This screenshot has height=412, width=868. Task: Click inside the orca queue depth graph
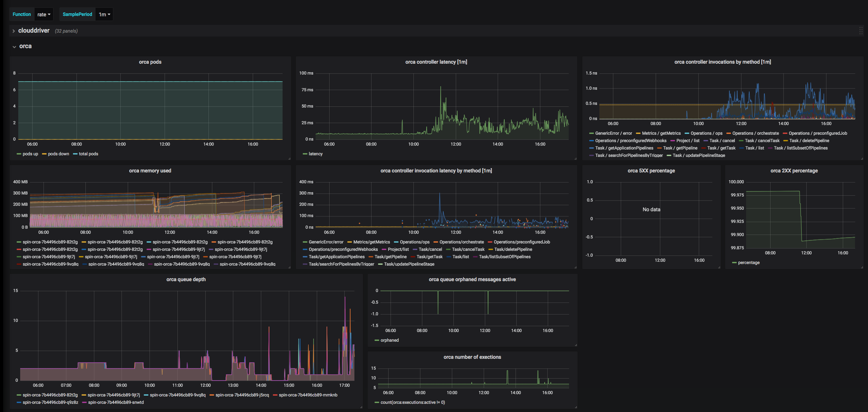tap(187, 336)
